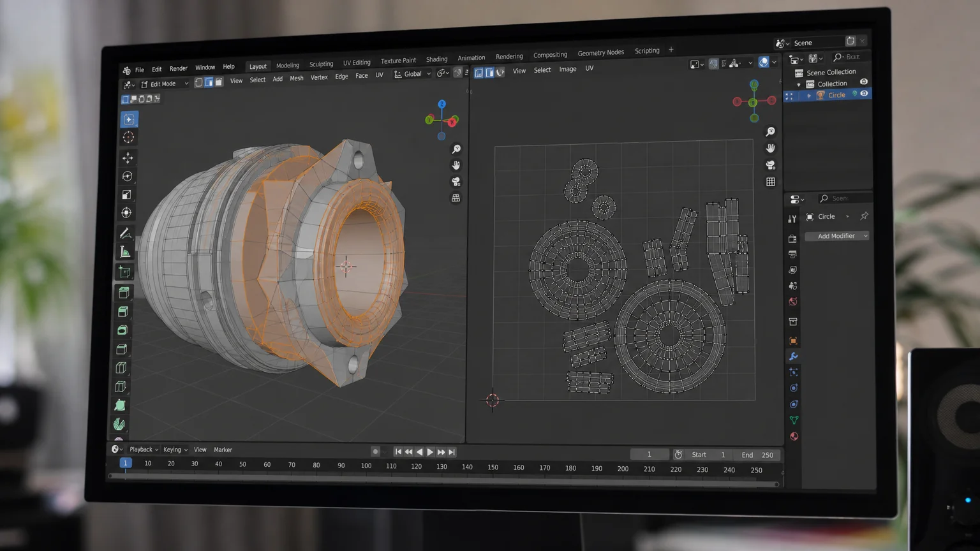Viewport: 980px width, 551px height.
Task: Activate the Rotate tool
Action: pos(127,176)
